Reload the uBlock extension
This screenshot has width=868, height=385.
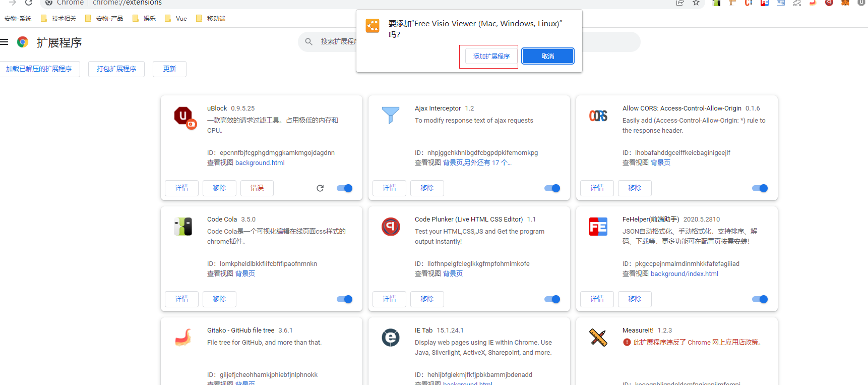click(x=320, y=188)
